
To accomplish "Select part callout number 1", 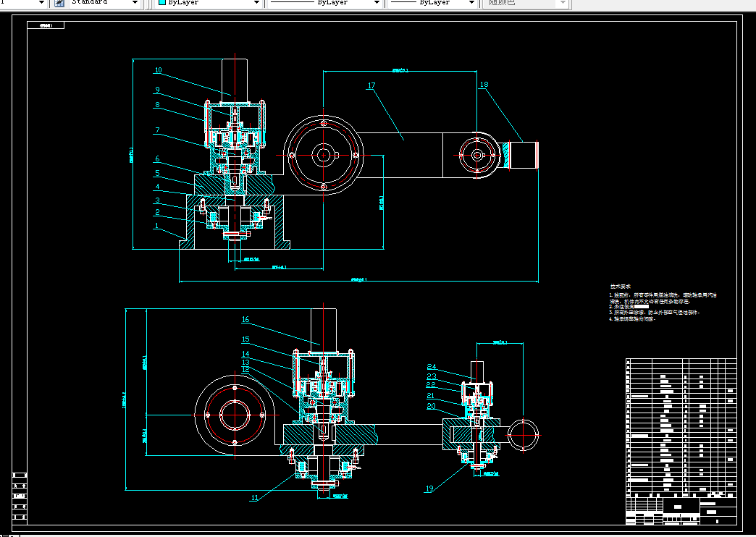I will 156,226.
